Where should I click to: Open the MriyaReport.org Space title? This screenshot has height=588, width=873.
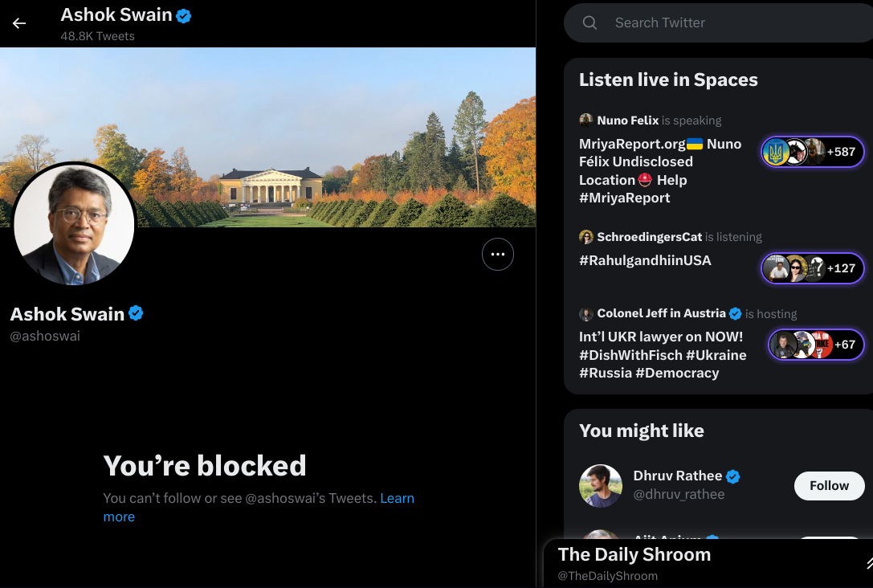coord(660,171)
